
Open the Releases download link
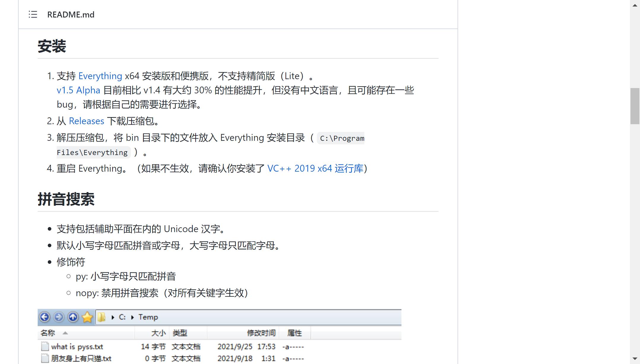click(x=86, y=121)
